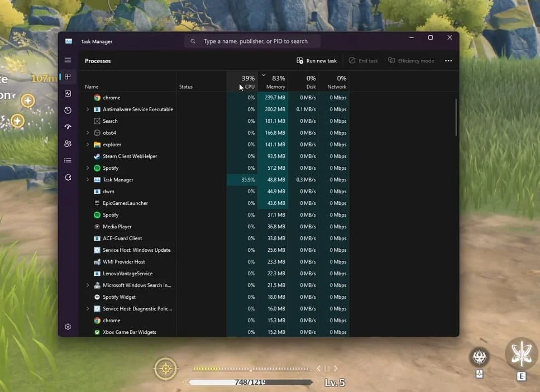Image resolution: width=540 pixels, height=392 pixels.
Task: Expand Microsoft Windows Search Indexer group
Action: pyautogui.click(x=88, y=285)
